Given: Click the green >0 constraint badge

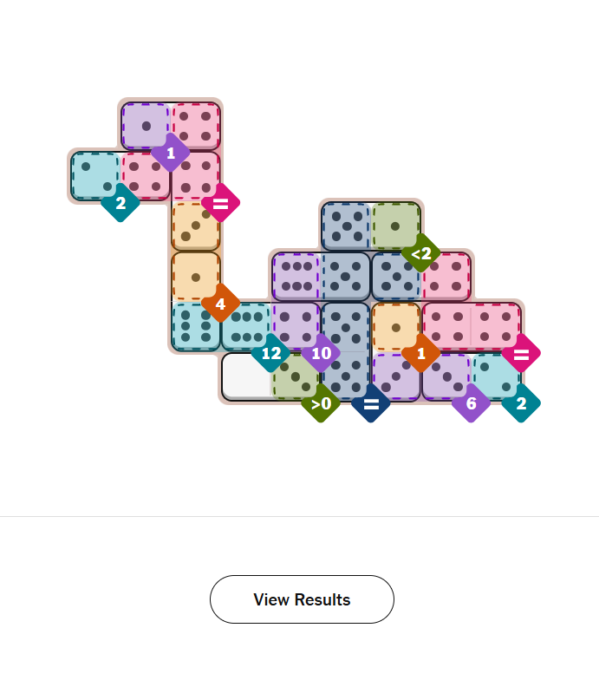Looking at the screenshot, I should pyautogui.click(x=321, y=403).
